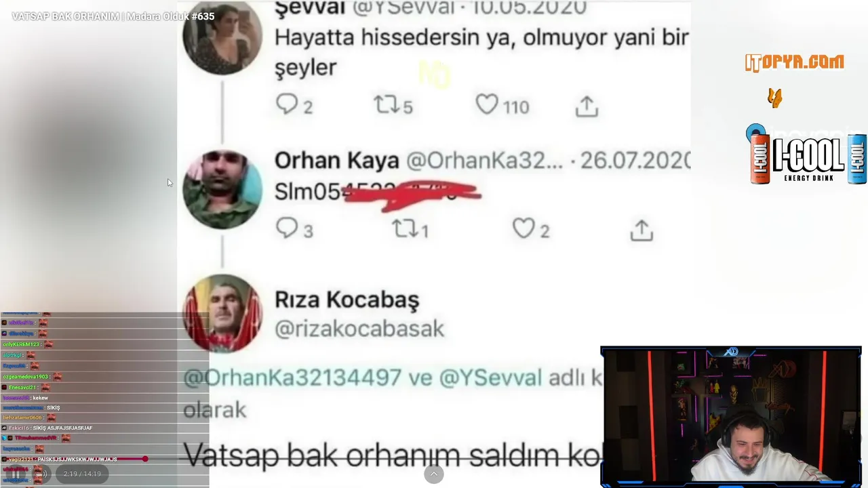Click the retweet icon showing 5
The image size is (868, 488).
[x=387, y=104]
